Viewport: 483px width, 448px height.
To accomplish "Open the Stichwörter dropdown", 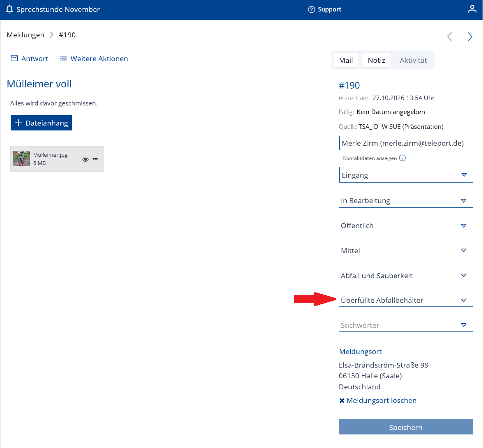I will 406,325.
